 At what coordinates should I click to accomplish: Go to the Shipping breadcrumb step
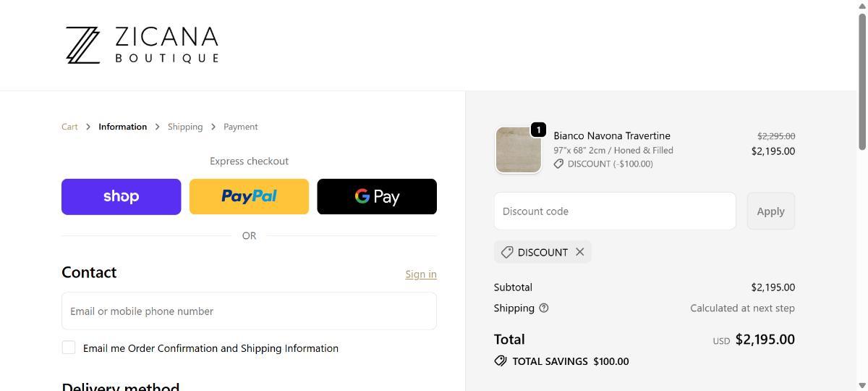(185, 127)
